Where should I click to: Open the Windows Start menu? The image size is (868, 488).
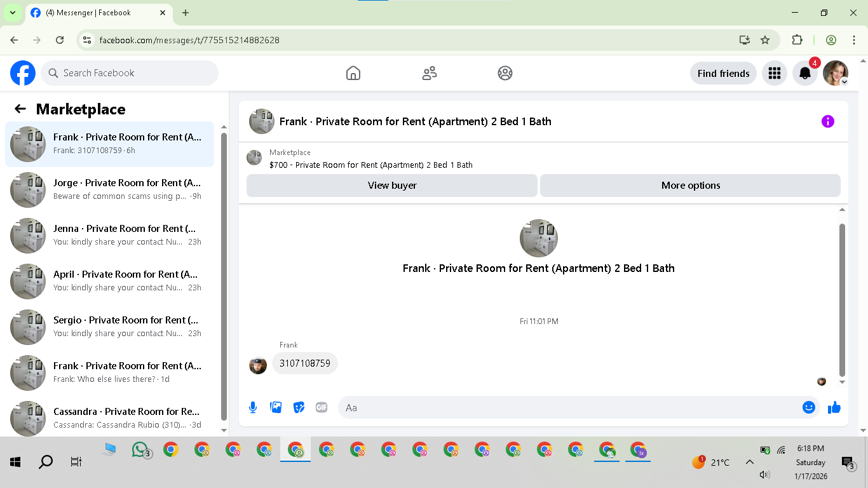point(15,462)
